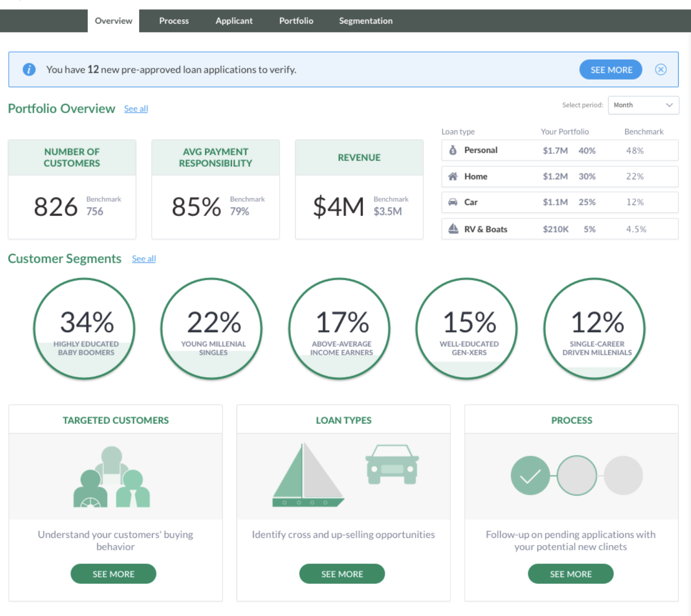Click the RV & Boats sailboat icon
This screenshot has height=616, width=691.
pos(453,229)
